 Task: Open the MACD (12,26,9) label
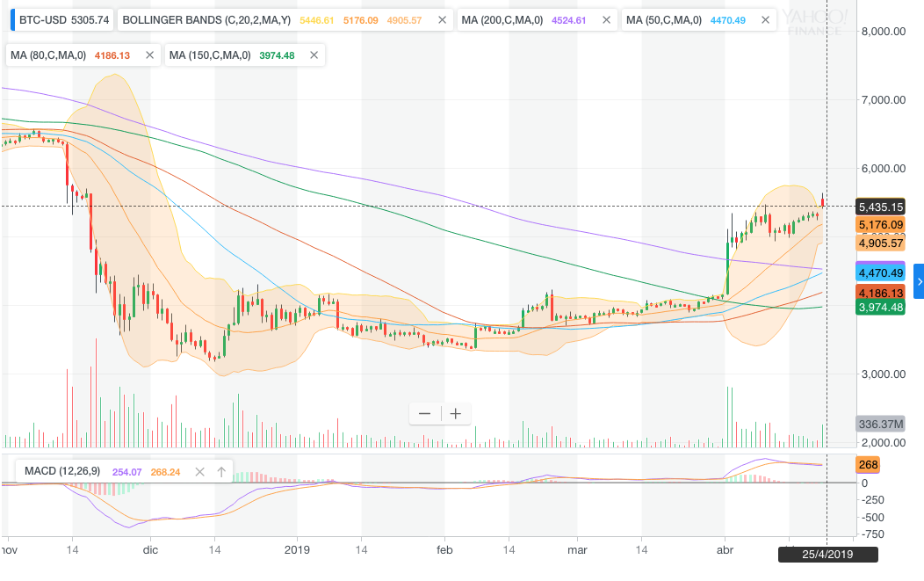point(62,471)
